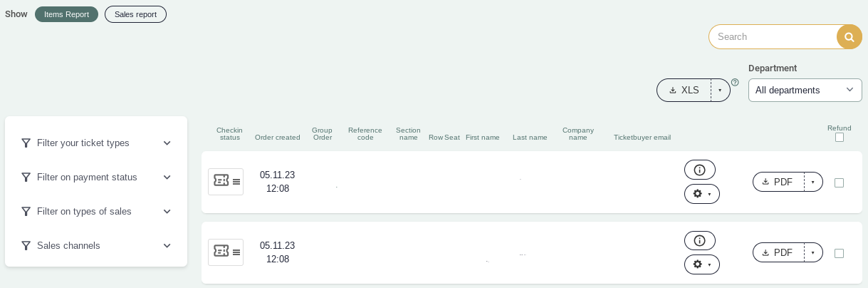
Task: Click the Last name column header
Action: point(530,138)
